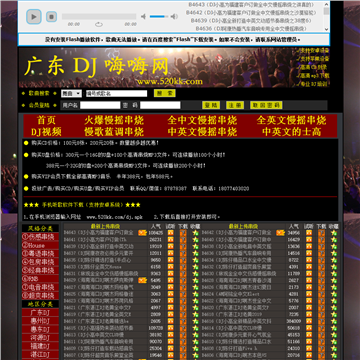Focus the 用户名 username field
This screenshot has height=360, width=360.
pyautogui.click(x=100, y=105)
